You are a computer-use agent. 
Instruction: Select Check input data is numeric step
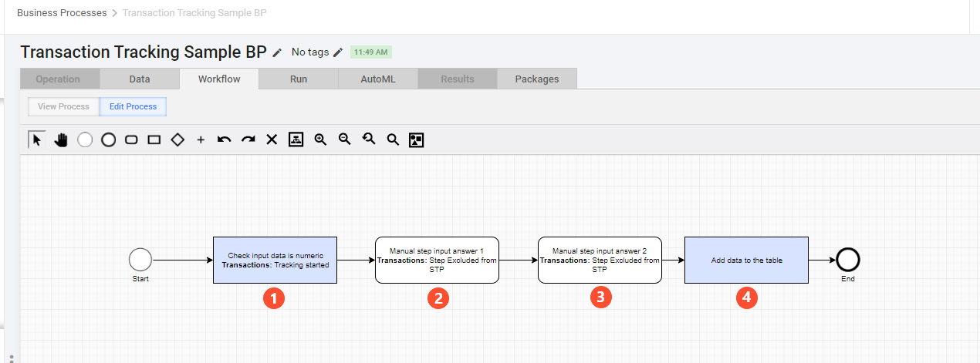click(x=275, y=260)
